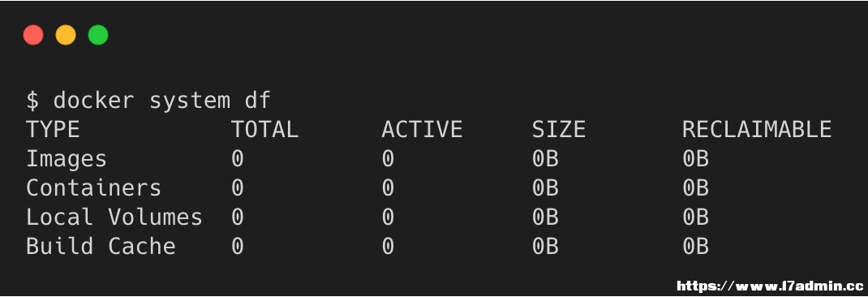
Task: Click the dollar sign shell prompt
Action: (32, 101)
